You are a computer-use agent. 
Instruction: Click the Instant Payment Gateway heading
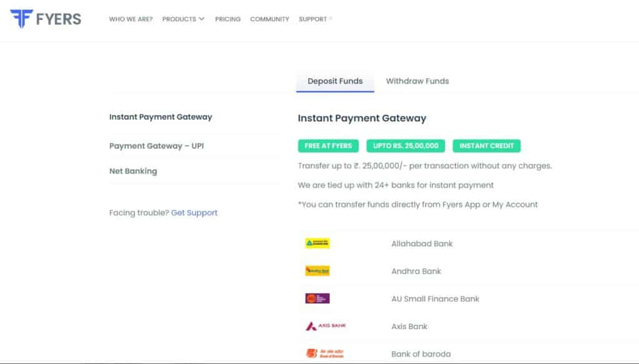[x=362, y=118]
